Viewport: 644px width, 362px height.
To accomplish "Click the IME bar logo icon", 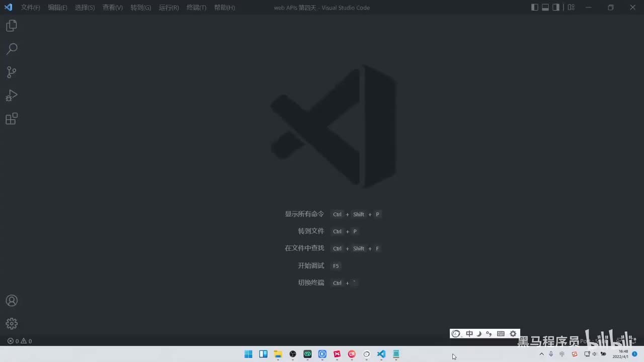I will point(456,334).
